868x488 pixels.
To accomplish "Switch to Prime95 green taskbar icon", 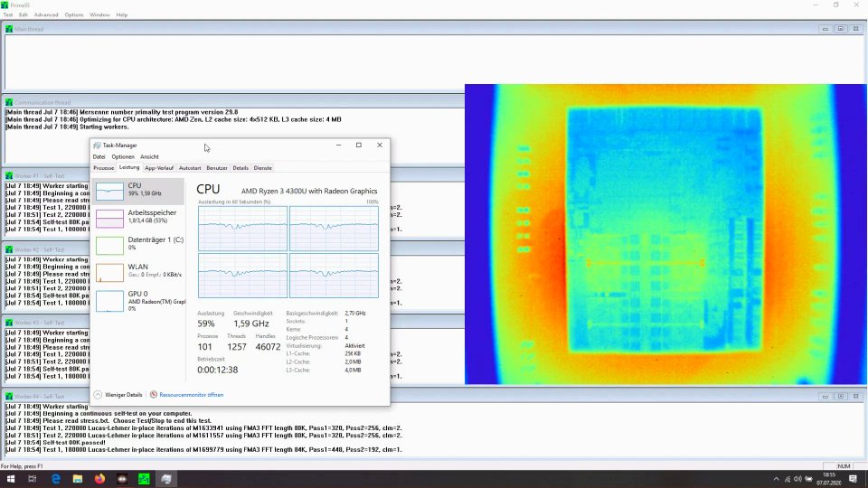I will pos(144,479).
